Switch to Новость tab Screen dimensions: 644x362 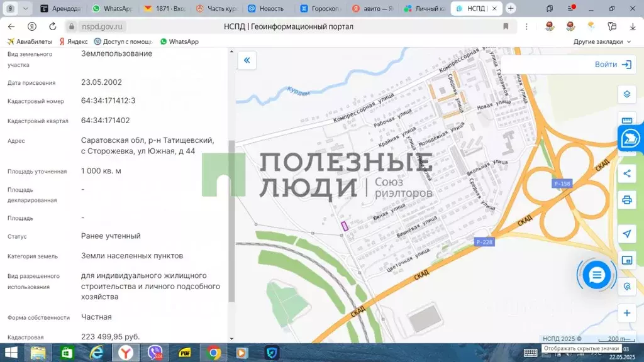tap(266, 8)
